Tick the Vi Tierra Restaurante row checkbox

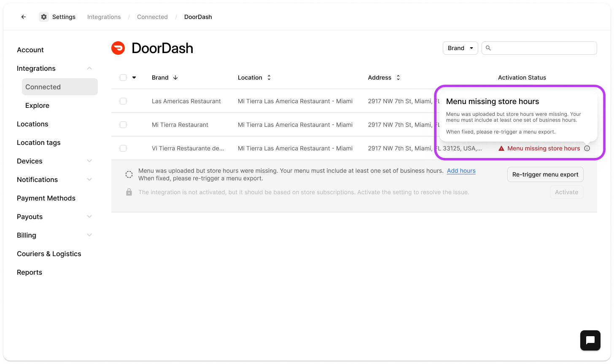coord(123,148)
